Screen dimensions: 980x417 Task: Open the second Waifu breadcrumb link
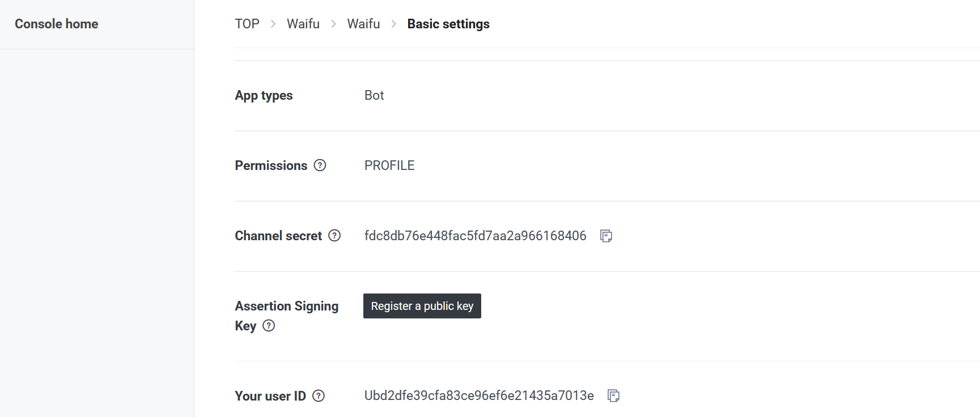(x=363, y=24)
